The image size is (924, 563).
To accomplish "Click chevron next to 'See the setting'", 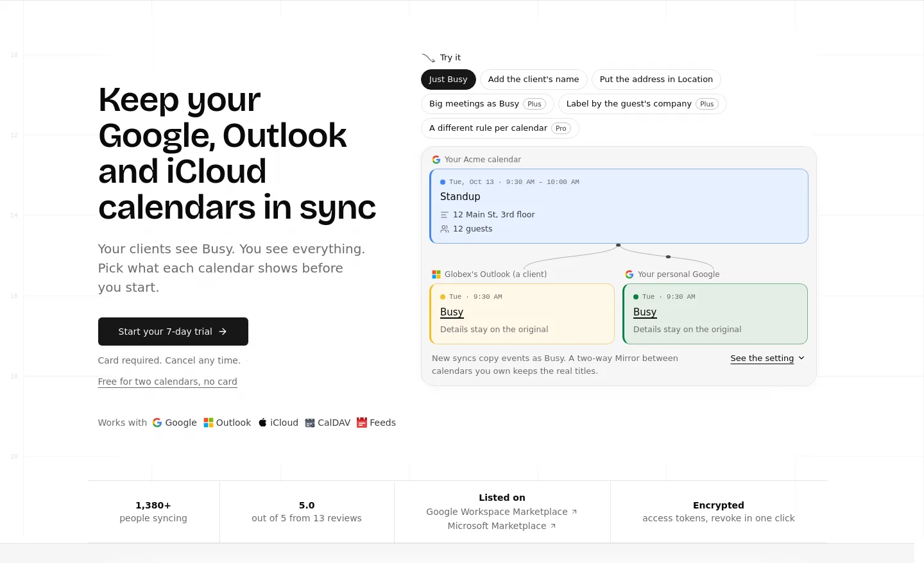I will click(801, 358).
